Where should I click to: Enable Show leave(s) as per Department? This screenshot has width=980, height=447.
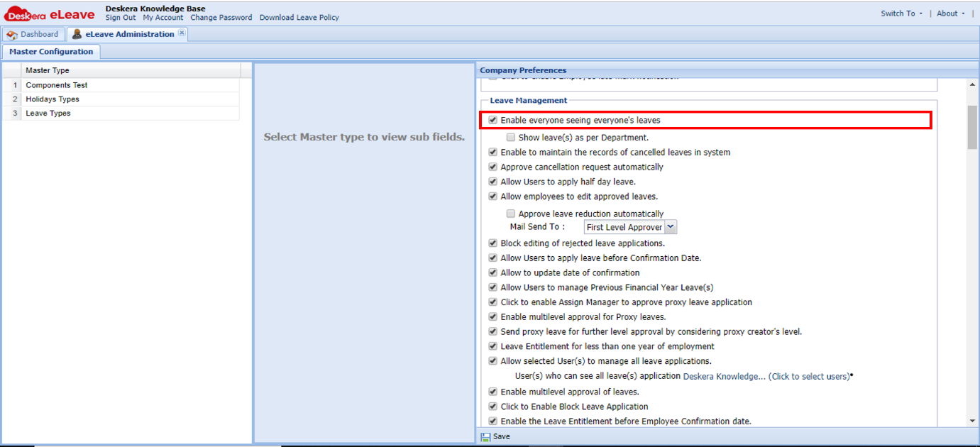tap(510, 136)
